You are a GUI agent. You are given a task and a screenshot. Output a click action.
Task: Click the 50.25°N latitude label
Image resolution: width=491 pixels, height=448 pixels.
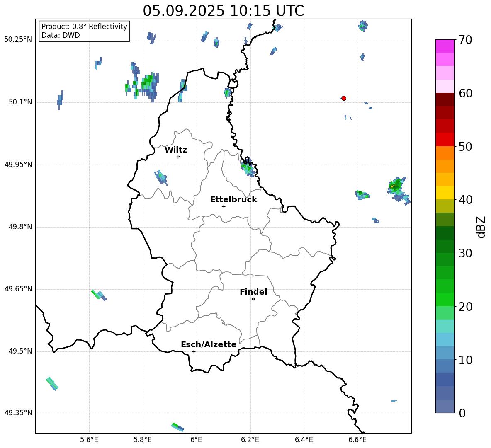[x=18, y=40]
